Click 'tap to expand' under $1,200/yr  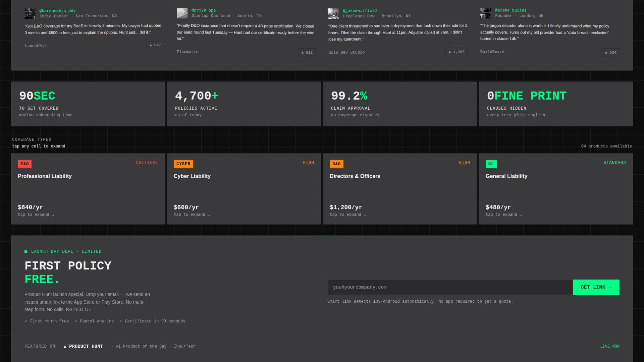[348, 215]
